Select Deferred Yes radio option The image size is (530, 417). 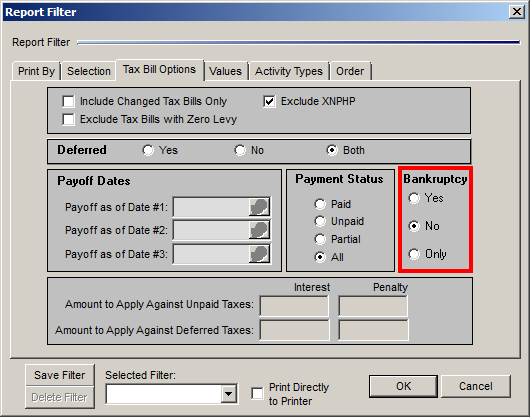pyautogui.click(x=148, y=150)
